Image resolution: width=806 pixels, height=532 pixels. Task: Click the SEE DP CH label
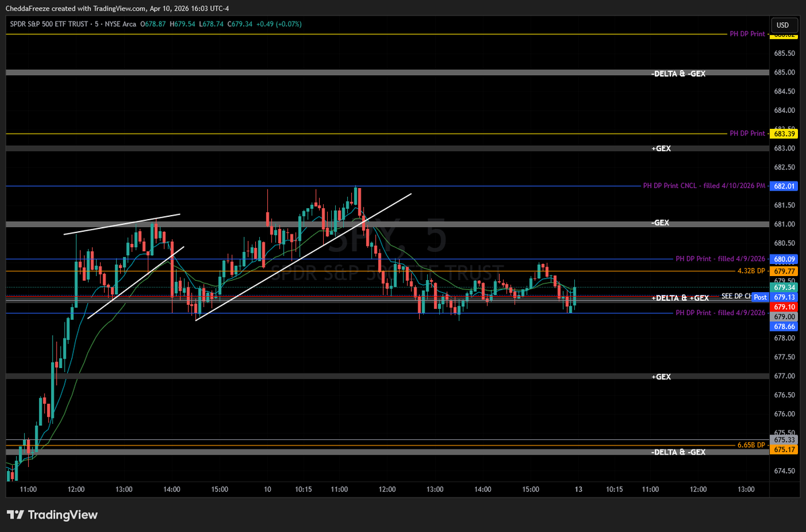736,296
